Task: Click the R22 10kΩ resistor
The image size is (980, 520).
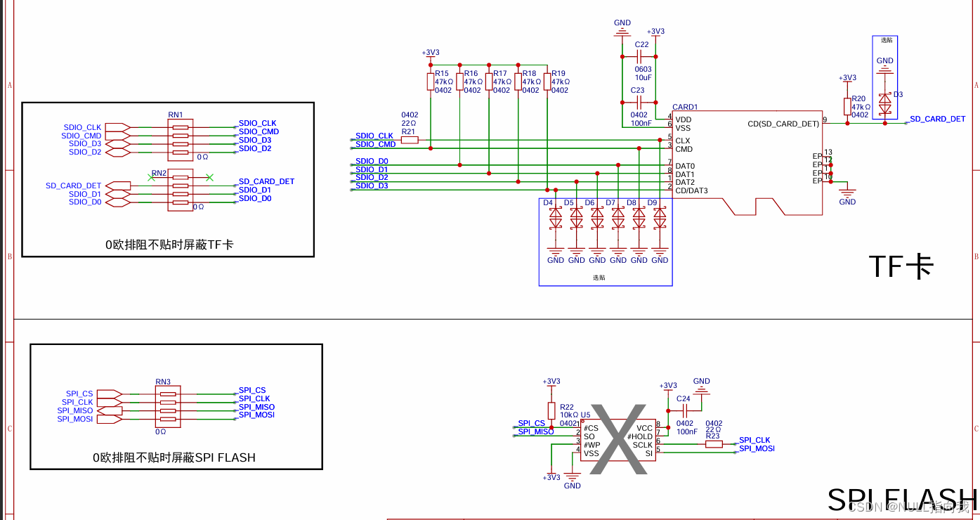Action: [x=551, y=410]
